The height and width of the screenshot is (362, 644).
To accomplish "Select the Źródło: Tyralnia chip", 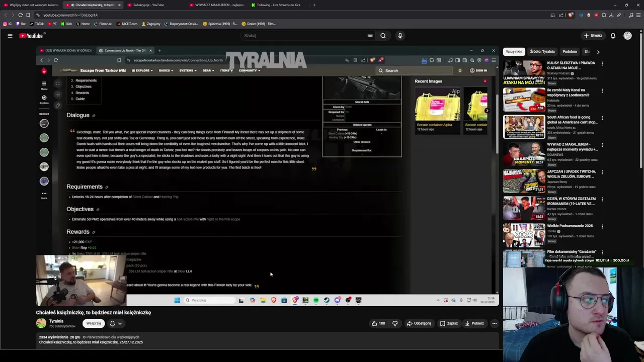I will click(x=542, y=52).
